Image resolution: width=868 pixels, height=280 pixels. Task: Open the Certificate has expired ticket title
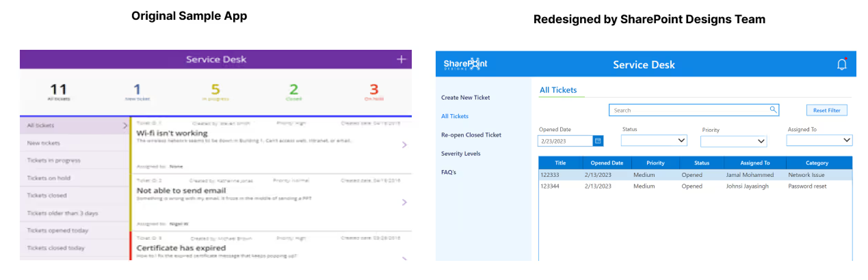tap(181, 248)
